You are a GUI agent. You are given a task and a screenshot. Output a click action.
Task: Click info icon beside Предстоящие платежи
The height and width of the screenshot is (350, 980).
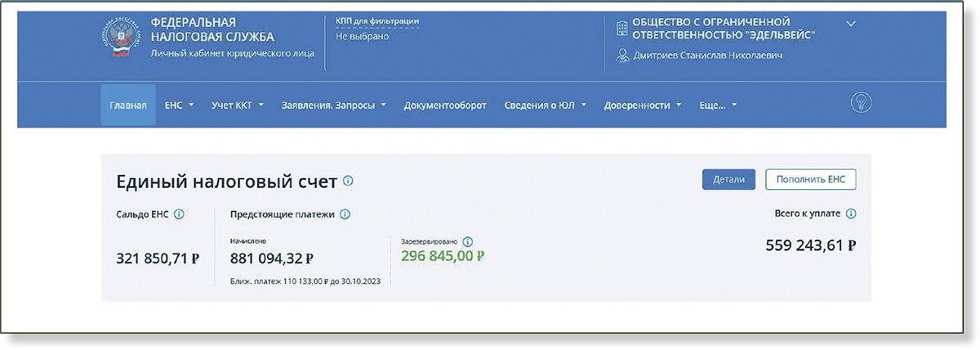point(345,214)
